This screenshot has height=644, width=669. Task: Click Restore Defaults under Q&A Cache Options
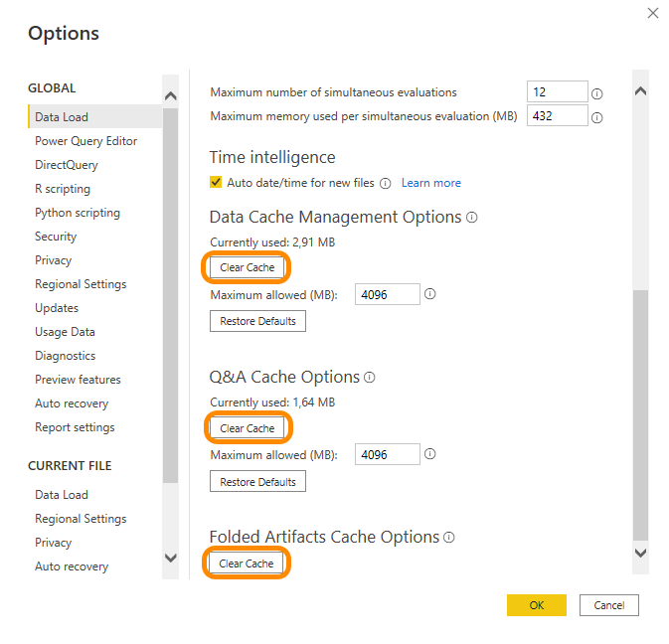(x=257, y=482)
